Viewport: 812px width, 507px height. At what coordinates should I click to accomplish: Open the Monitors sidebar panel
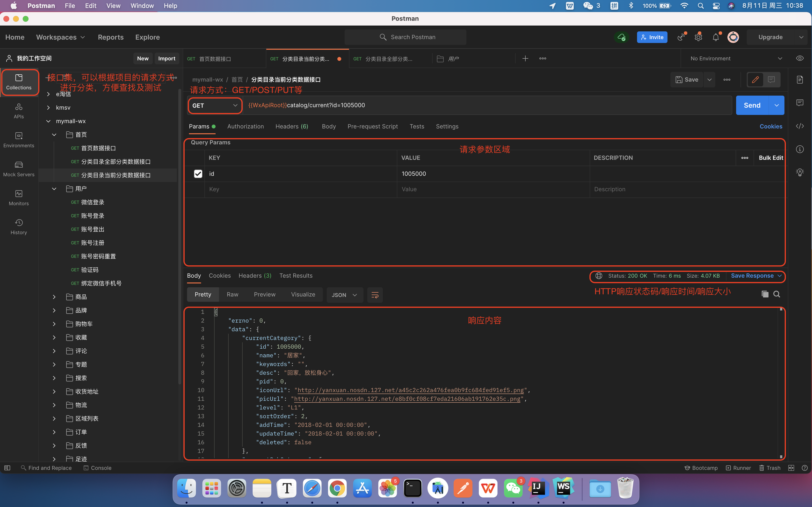coord(19,198)
